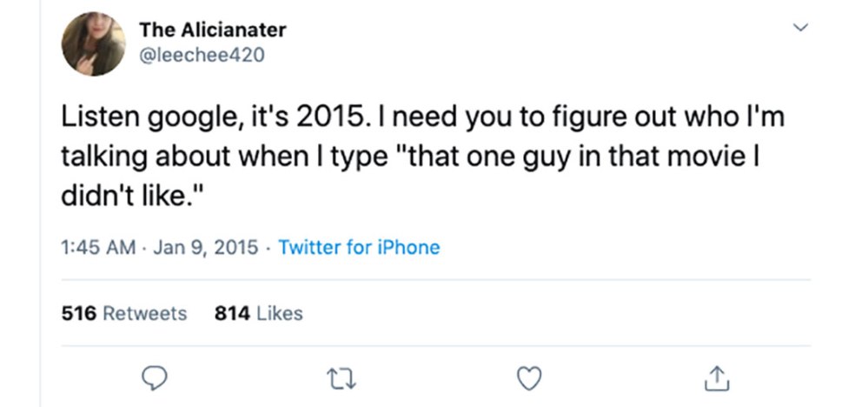The width and height of the screenshot is (868, 407).
Task: Open the @leechee420 handle link
Action: point(202,55)
